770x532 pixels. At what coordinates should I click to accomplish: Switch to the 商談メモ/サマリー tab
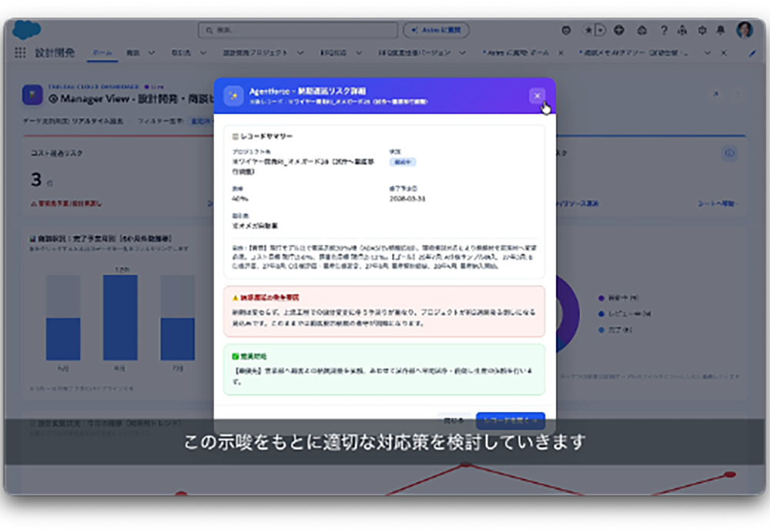coord(634,52)
